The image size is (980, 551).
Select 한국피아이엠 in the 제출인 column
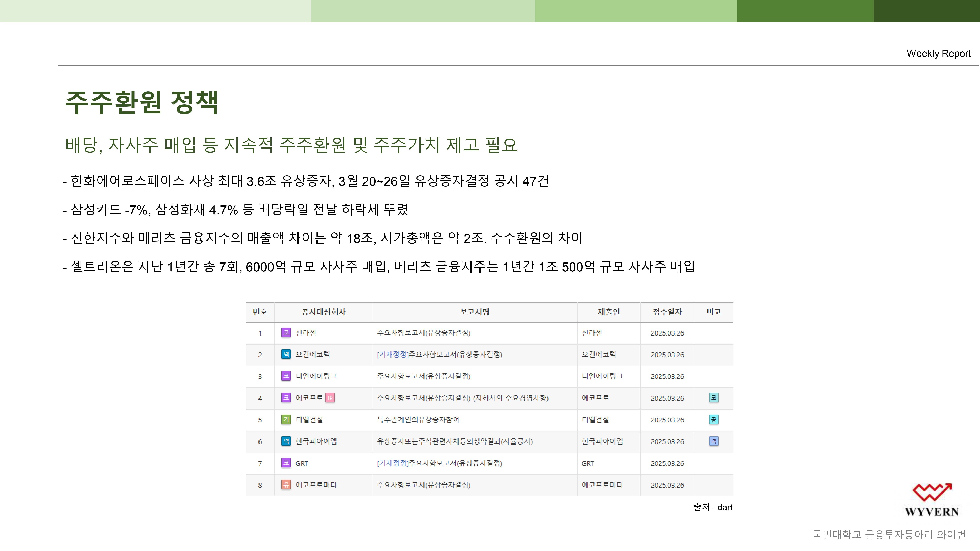pyautogui.click(x=602, y=441)
